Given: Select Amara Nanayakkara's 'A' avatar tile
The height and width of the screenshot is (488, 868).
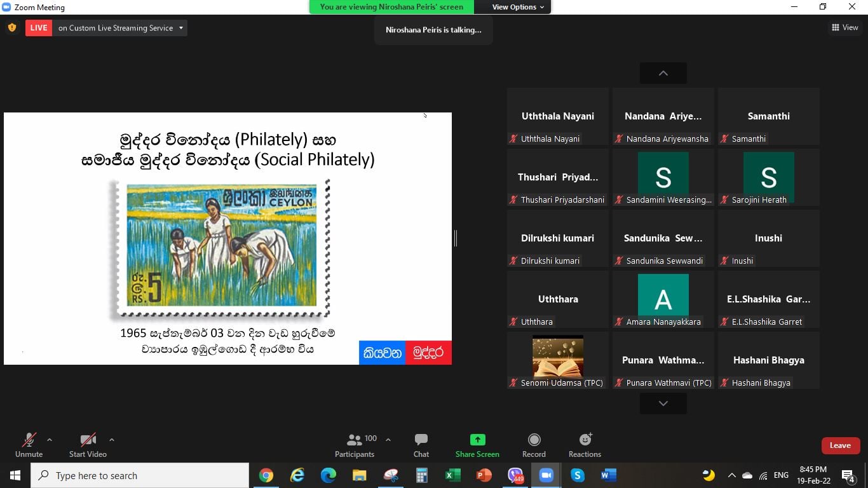Looking at the screenshot, I should pyautogui.click(x=663, y=299).
